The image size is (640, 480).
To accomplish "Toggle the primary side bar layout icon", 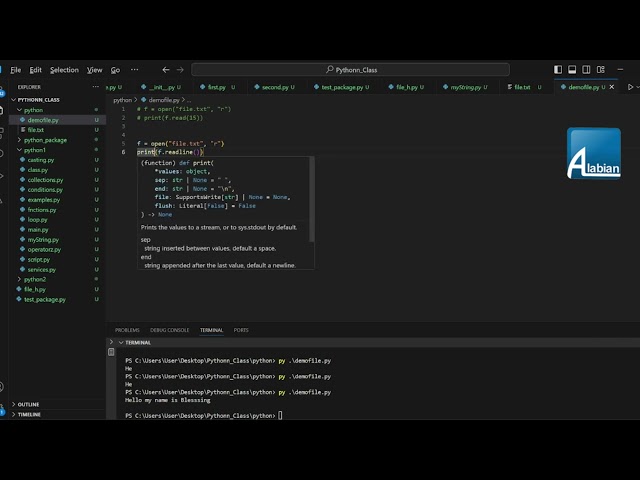I will coord(558,69).
